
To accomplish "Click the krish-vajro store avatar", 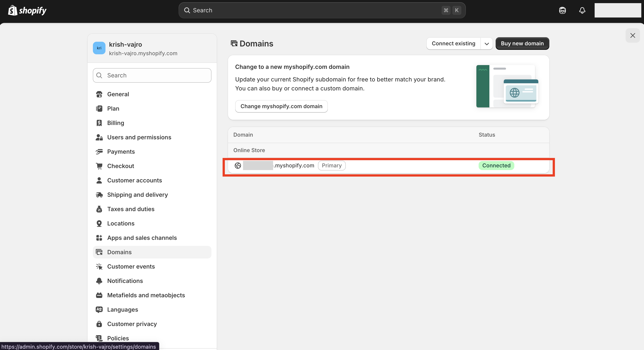I will (x=99, y=48).
